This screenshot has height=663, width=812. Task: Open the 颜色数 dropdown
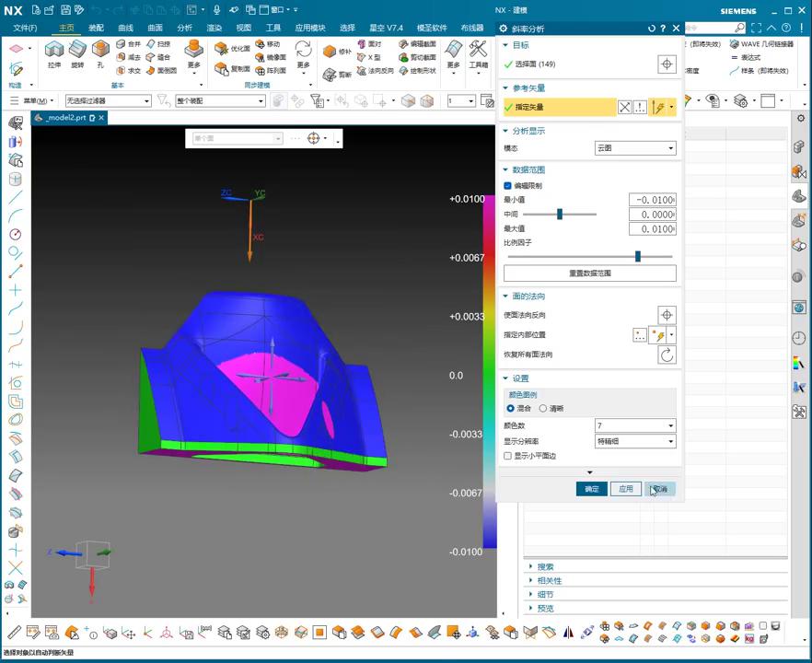click(x=635, y=425)
